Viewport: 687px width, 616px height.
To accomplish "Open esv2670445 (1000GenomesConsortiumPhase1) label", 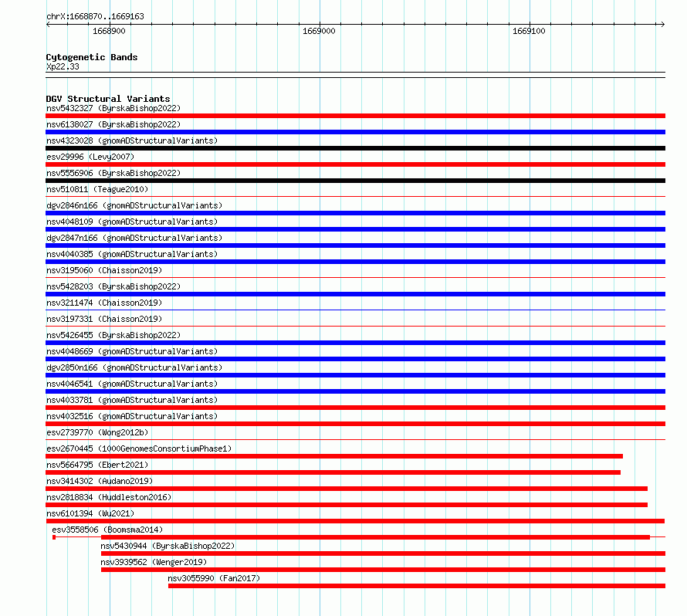I will click(139, 448).
